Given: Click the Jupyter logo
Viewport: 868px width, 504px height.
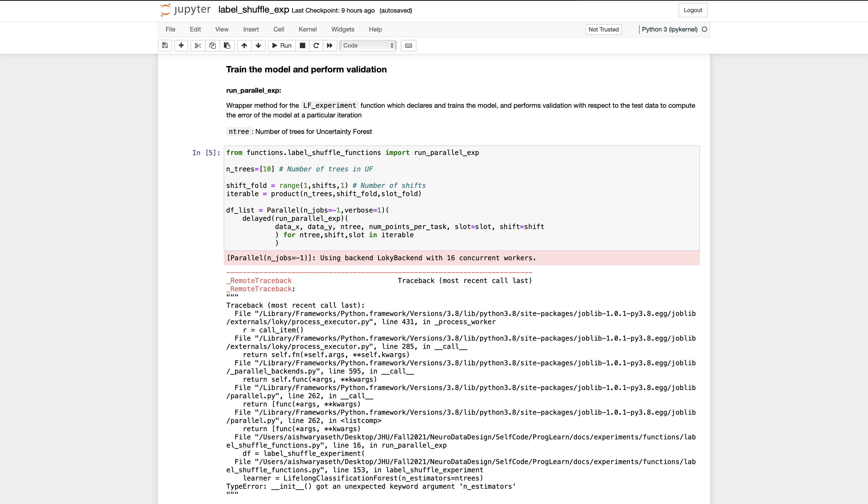Looking at the screenshot, I should (185, 10).
